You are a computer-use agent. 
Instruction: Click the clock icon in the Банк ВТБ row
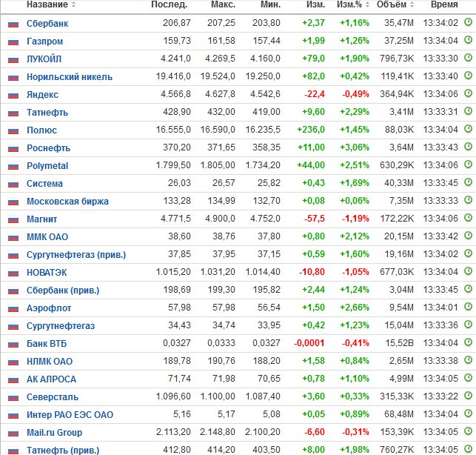click(x=469, y=342)
